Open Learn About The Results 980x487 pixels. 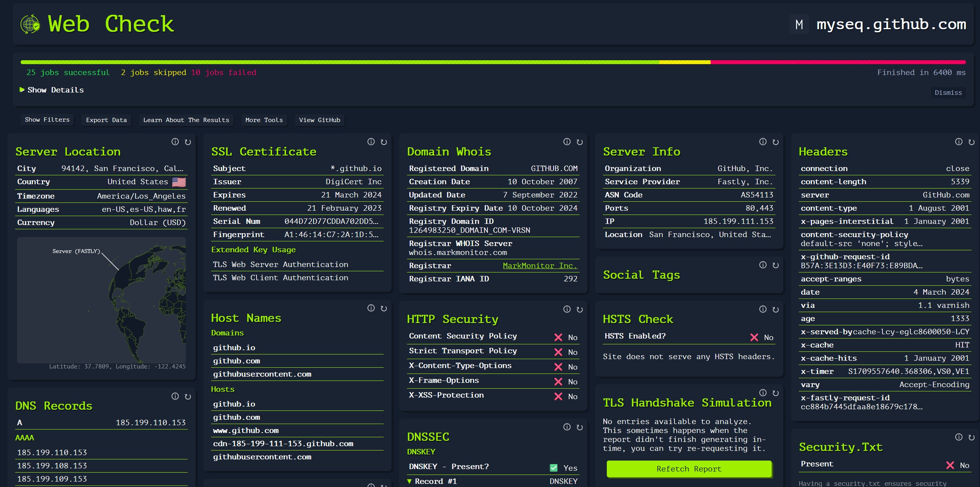[186, 120]
